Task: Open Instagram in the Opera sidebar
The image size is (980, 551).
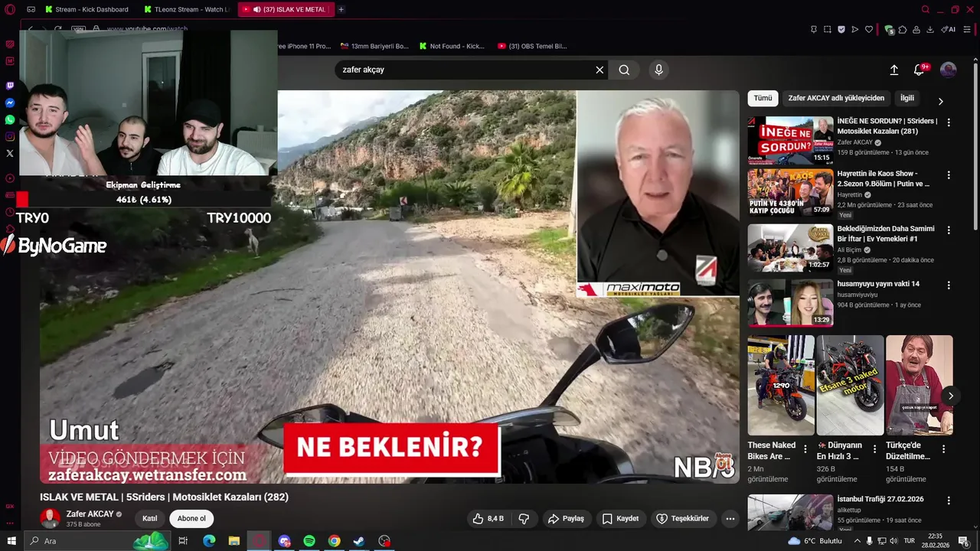Action: point(10,136)
